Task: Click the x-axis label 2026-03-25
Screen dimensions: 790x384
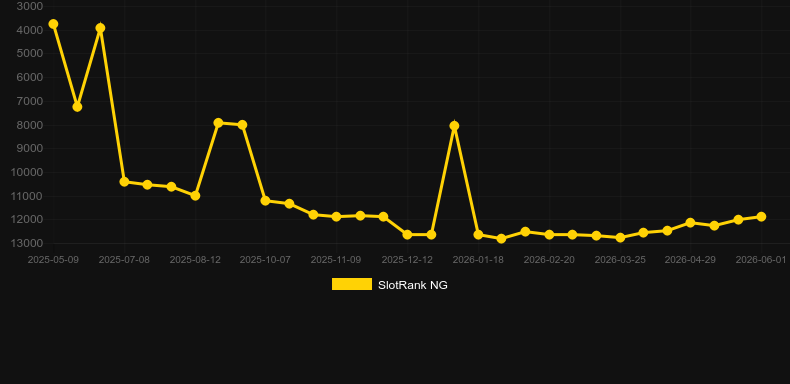Action: point(620,260)
